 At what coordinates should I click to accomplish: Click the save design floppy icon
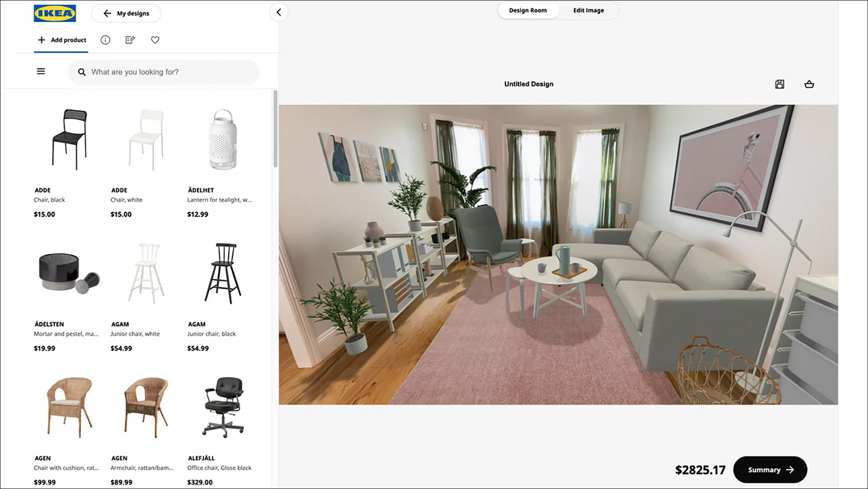coord(779,84)
